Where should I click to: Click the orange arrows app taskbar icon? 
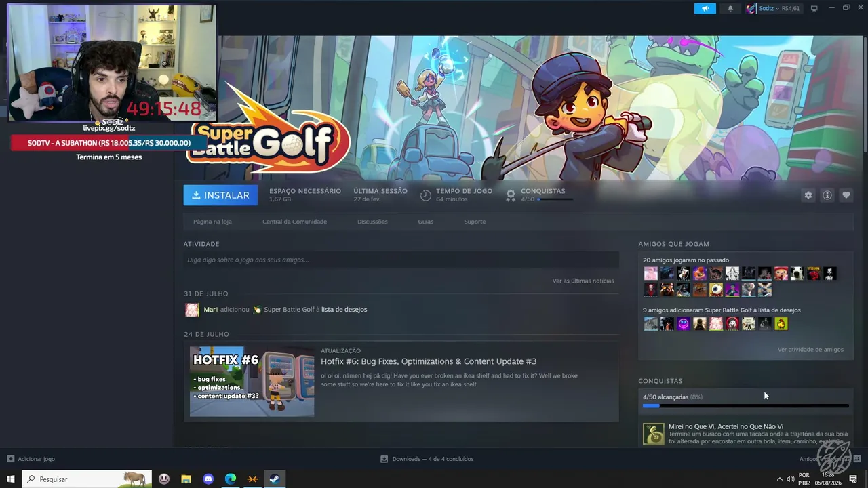point(252,479)
